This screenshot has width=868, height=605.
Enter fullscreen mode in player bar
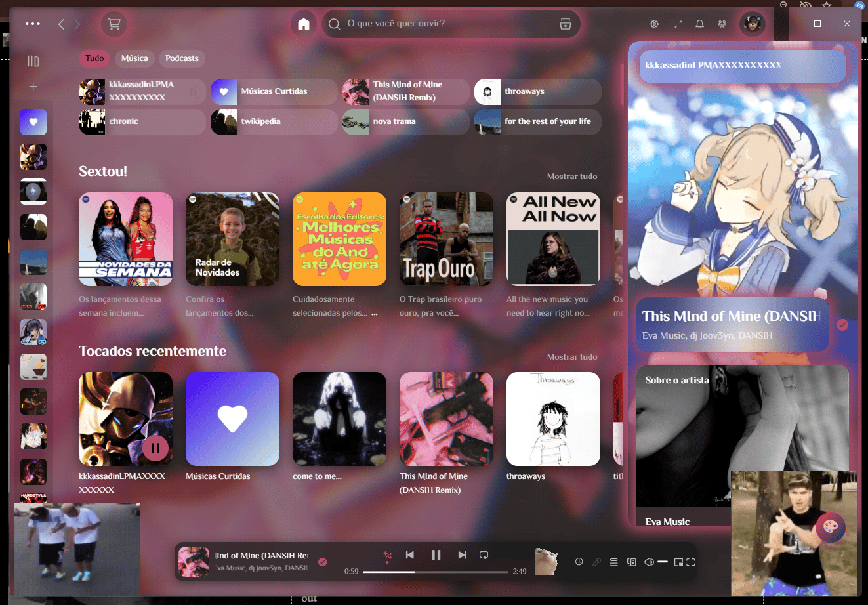coord(691,562)
